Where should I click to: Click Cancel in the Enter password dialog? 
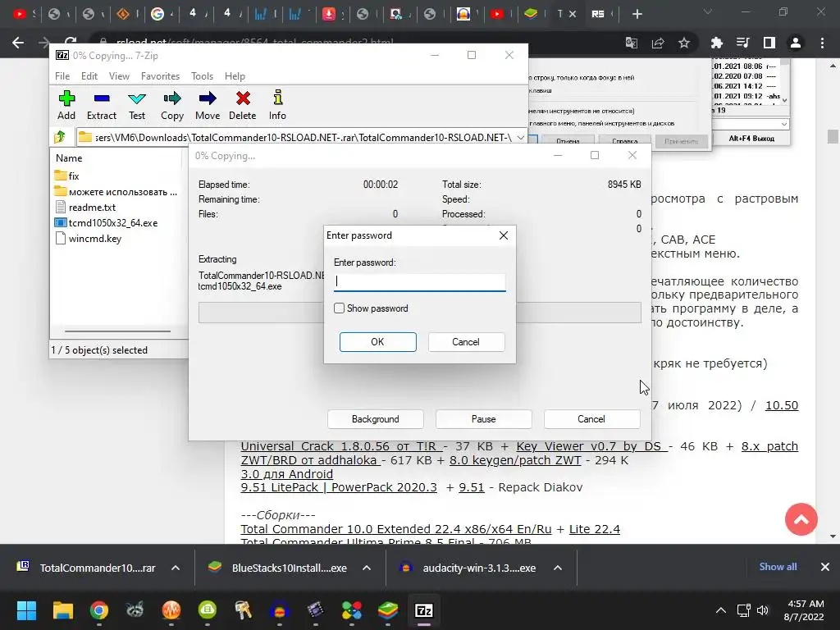466,342
